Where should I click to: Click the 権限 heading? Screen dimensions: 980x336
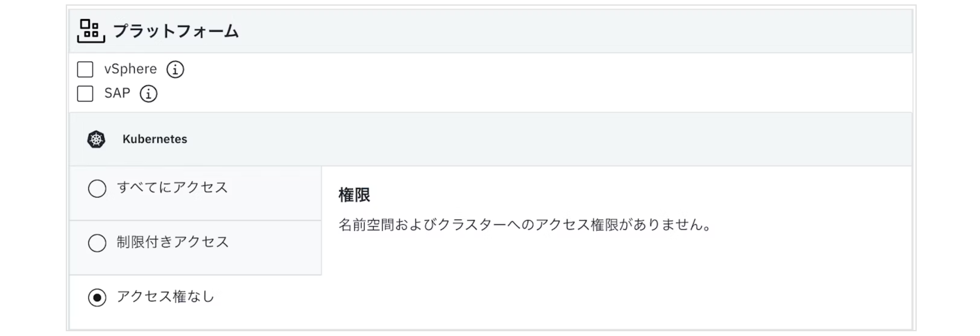click(354, 195)
